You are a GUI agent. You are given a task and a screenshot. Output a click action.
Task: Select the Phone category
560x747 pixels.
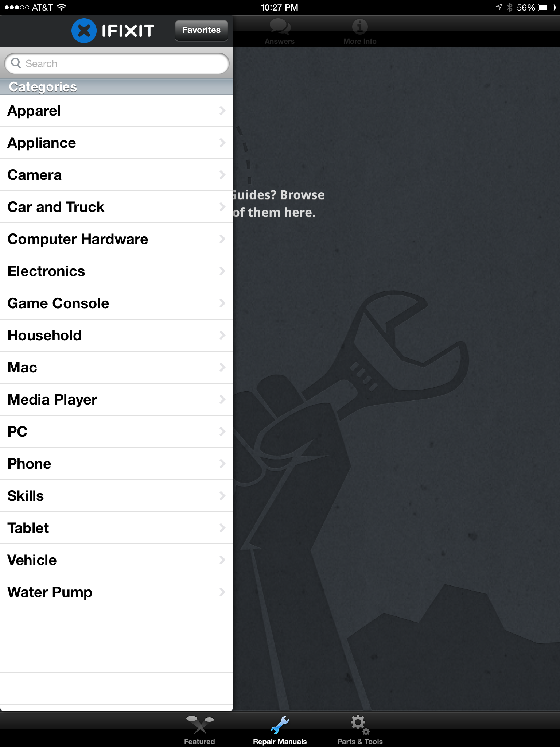[x=117, y=464]
